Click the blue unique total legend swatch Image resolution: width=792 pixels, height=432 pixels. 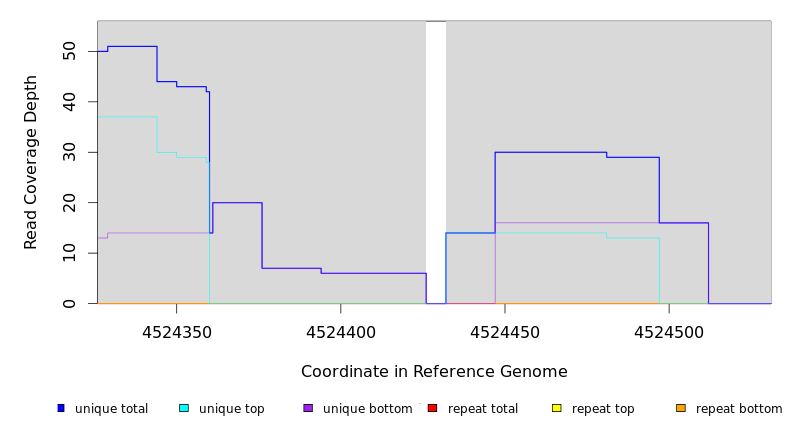pyautogui.click(x=61, y=408)
